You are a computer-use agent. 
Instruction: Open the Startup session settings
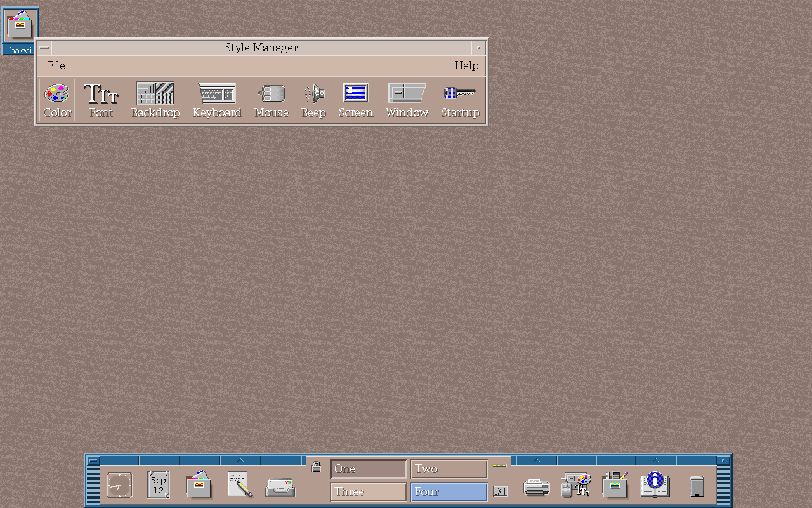pos(460,100)
